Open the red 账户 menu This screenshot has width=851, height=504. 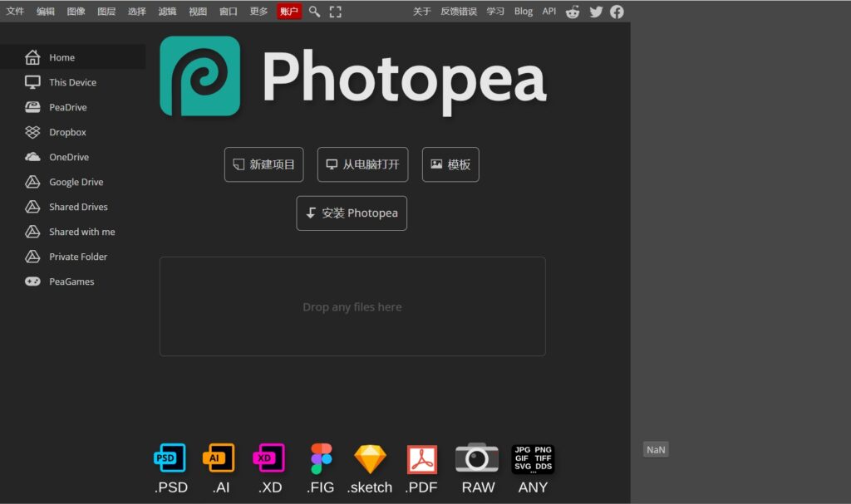click(288, 11)
